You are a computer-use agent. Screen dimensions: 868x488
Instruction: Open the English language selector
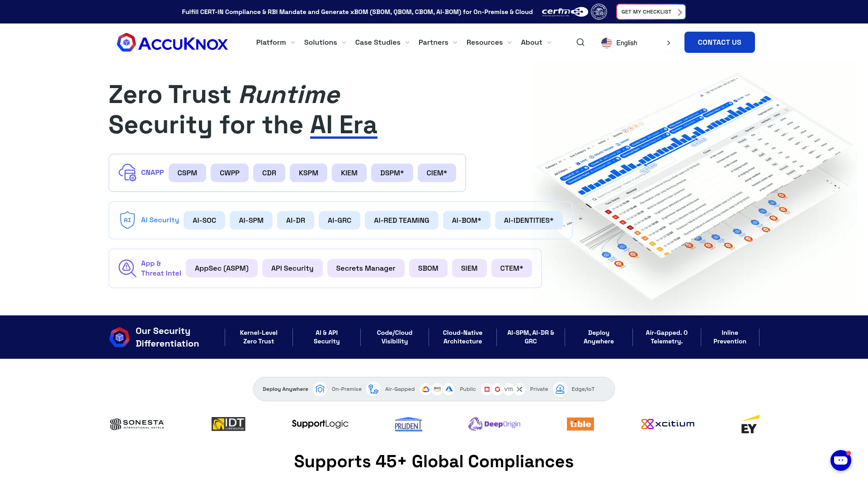(635, 43)
